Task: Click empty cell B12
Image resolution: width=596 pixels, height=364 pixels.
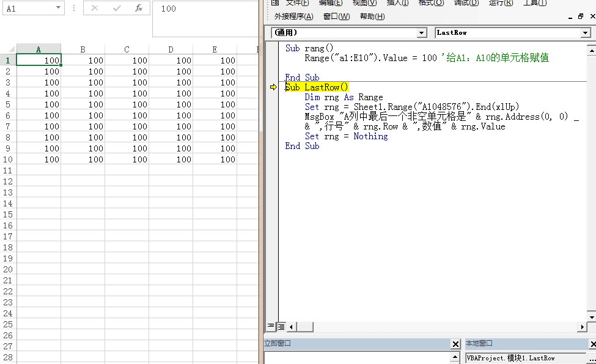Action: point(83,181)
